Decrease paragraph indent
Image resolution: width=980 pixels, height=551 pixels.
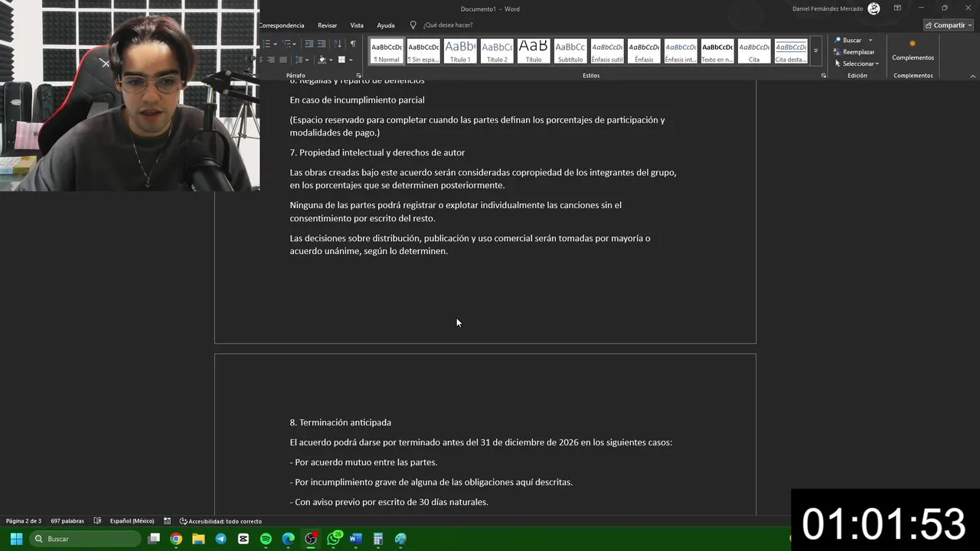(x=309, y=44)
